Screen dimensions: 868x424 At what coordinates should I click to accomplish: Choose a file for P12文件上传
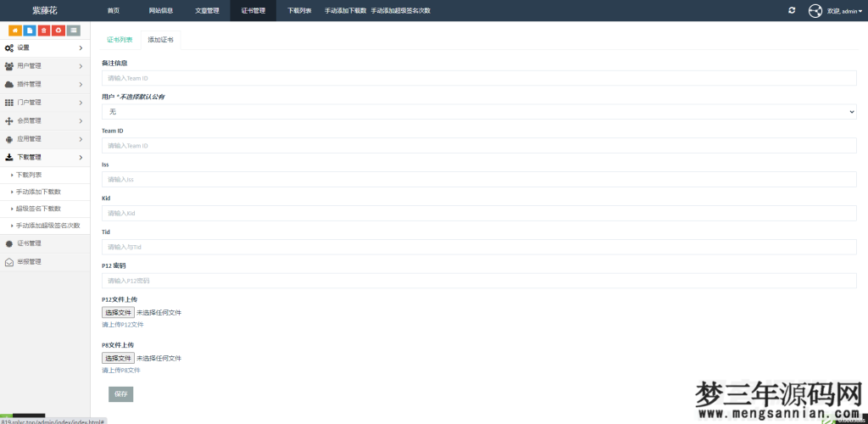tap(118, 312)
